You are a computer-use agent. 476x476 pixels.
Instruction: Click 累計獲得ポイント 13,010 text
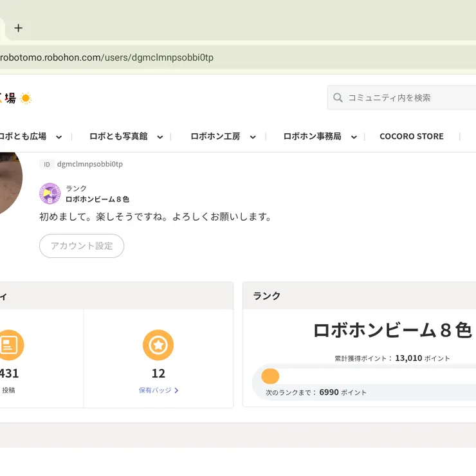(392, 358)
